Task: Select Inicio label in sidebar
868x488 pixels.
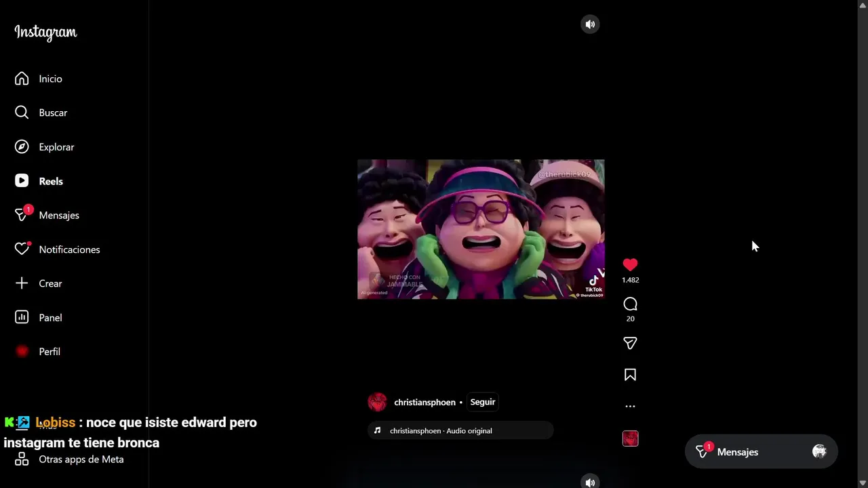Action: (50, 79)
